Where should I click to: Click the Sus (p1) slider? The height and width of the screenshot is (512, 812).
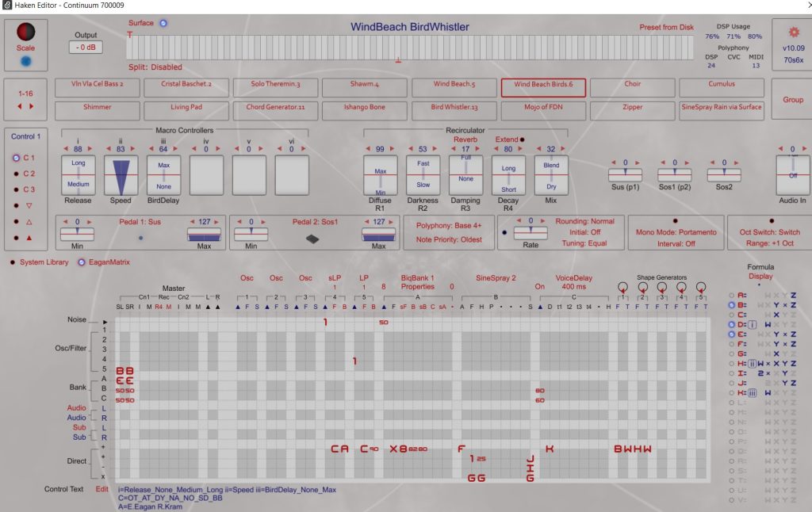(625, 175)
